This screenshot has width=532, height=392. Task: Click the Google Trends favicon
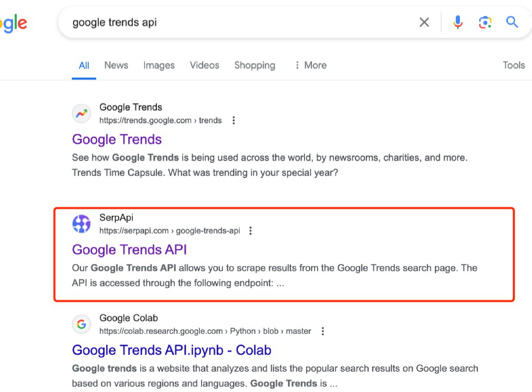pos(81,114)
